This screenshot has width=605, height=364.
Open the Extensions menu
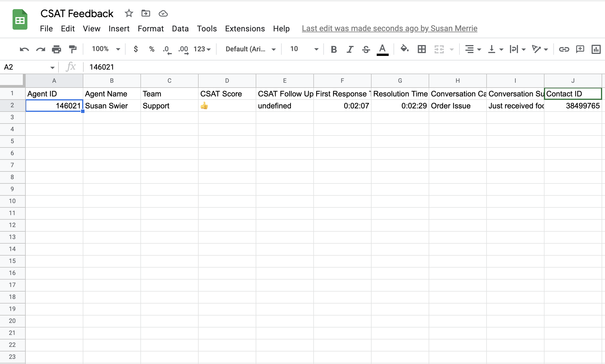[245, 29]
